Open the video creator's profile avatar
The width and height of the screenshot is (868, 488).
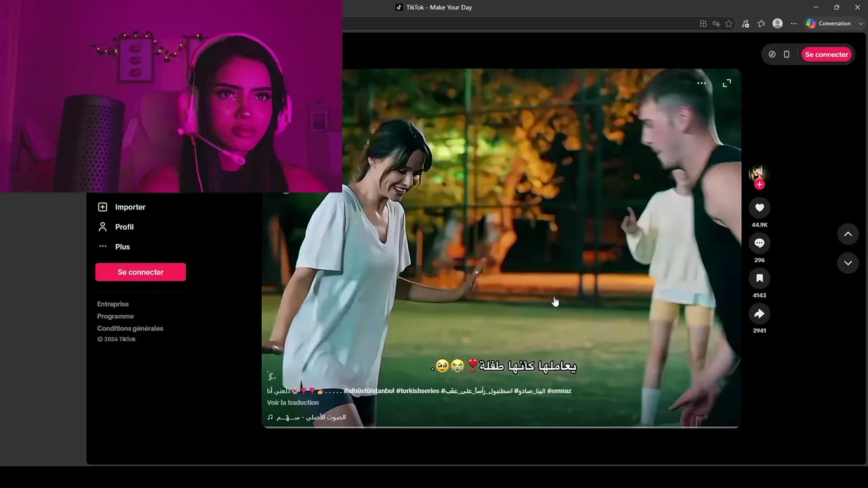click(758, 173)
